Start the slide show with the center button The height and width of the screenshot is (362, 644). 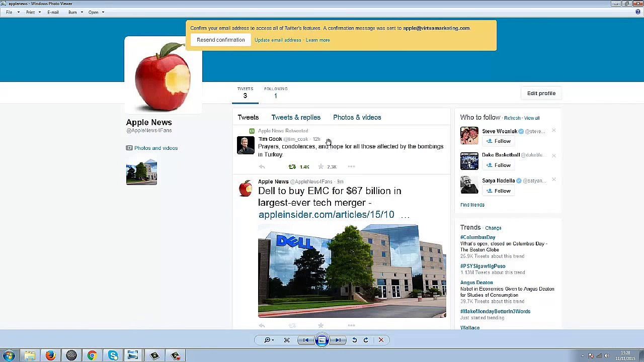[321, 340]
